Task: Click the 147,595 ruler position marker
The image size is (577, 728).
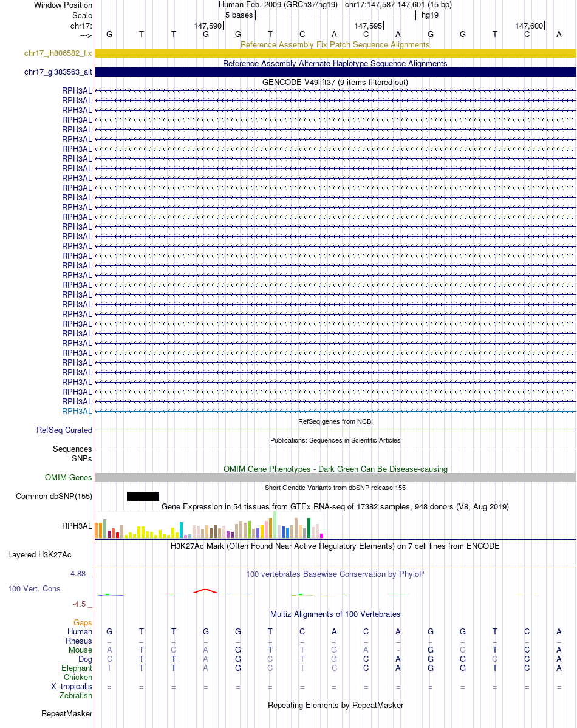Action: (x=369, y=26)
